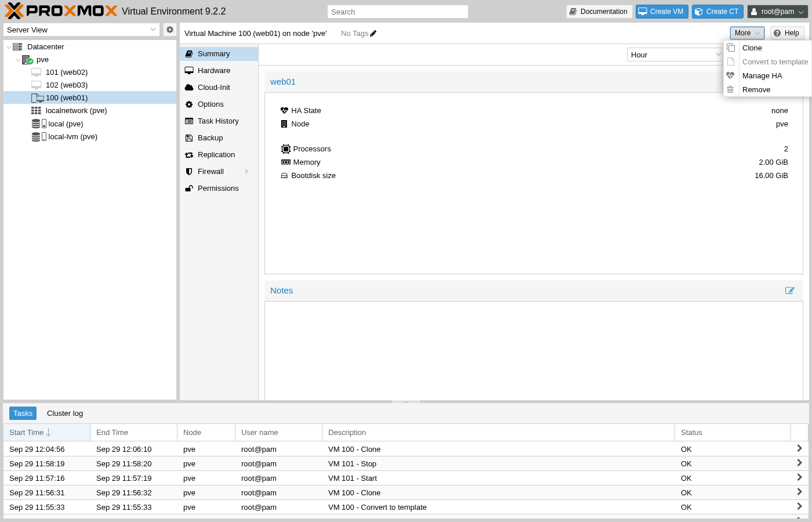Image resolution: width=812 pixels, height=522 pixels.
Task: Open the Task History tab
Action: pos(219,121)
